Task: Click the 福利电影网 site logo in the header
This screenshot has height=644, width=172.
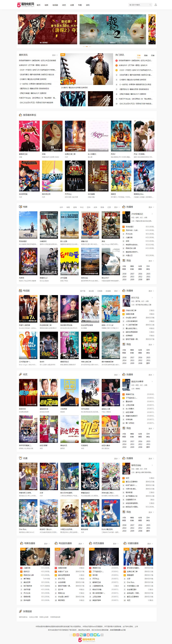Action: 25,5
